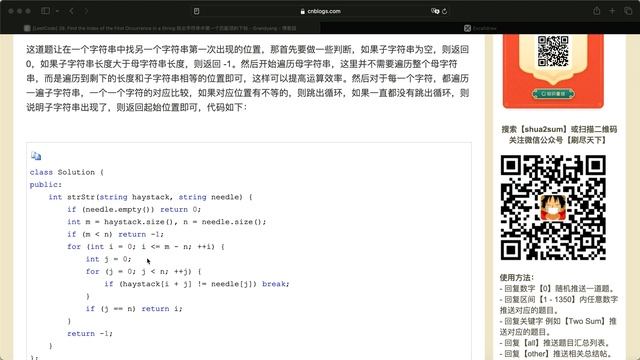Click the 回复区间【1 - 1350】 instruction line

click(558, 305)
